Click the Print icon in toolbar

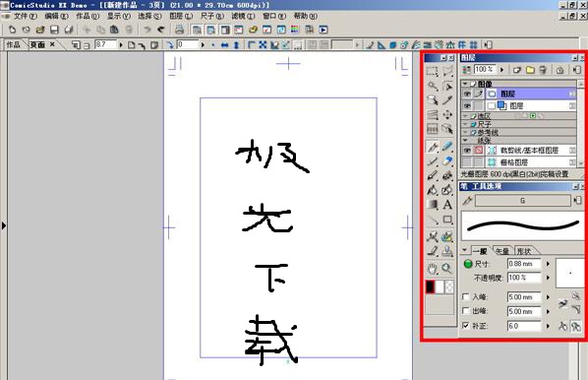(x=179, y=30)
